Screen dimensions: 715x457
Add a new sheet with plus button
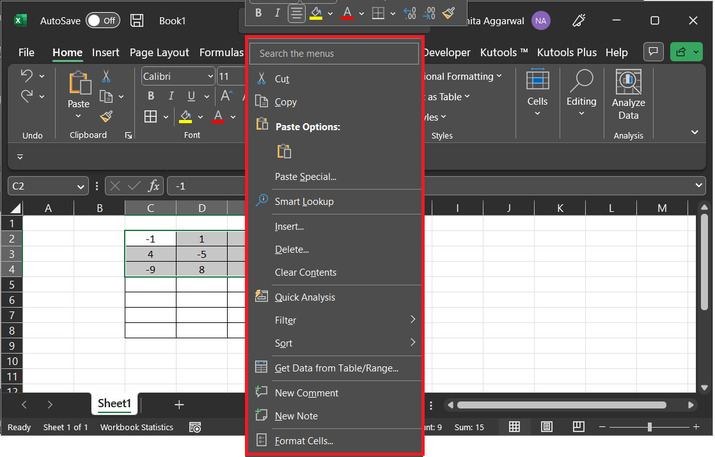tap(179, 405)
